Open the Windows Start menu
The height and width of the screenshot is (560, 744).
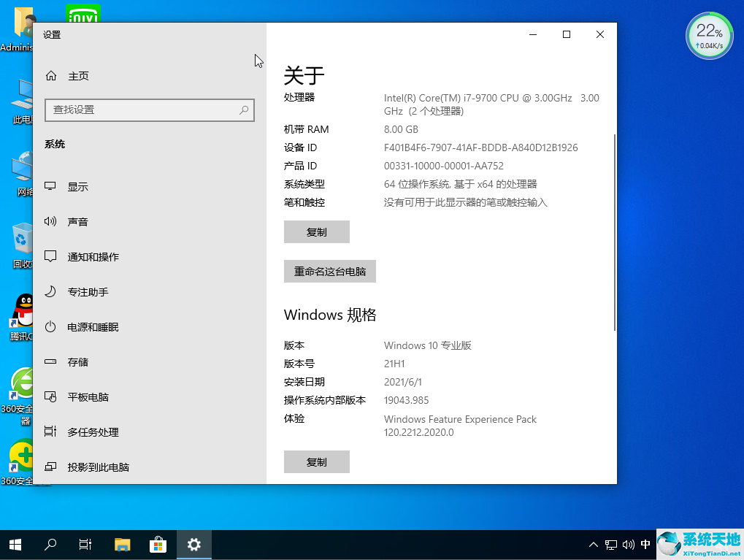click(15, 545)
